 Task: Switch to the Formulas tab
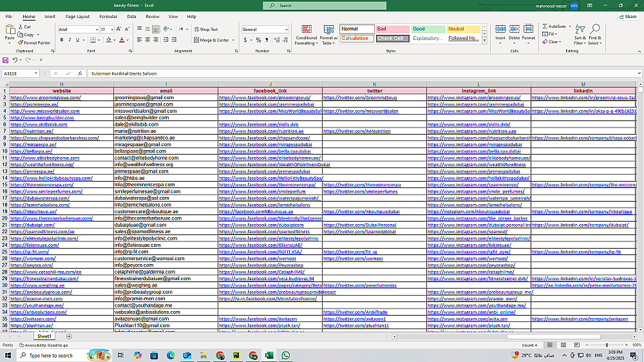coord(108,17)
